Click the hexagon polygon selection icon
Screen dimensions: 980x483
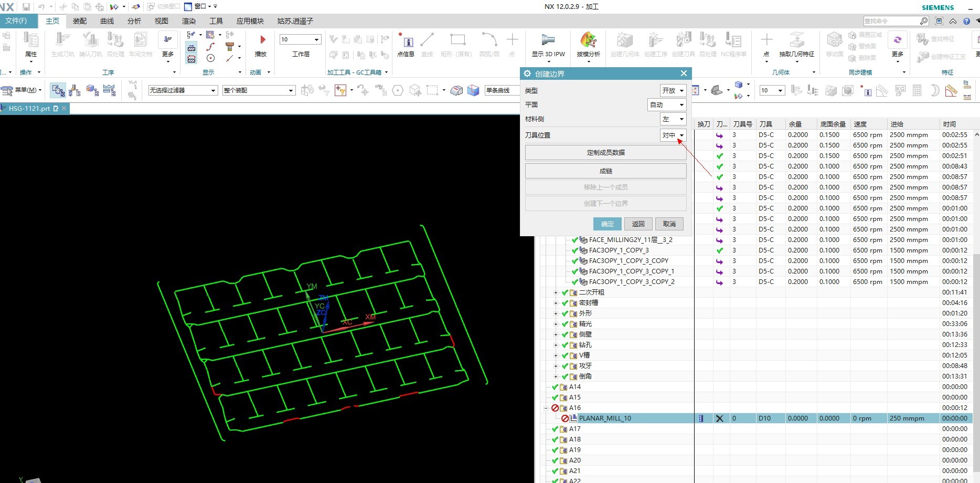pyautogui.click(x=398, y=90)
